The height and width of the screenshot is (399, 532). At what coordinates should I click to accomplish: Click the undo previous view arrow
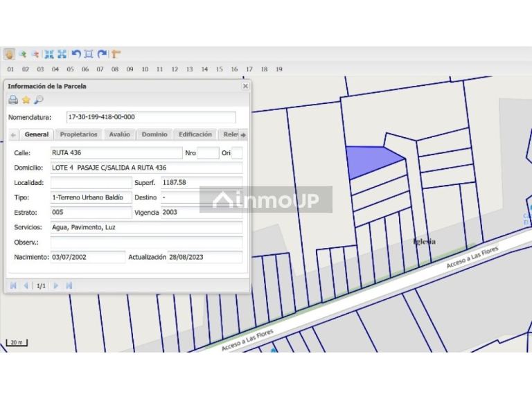(76, 54)
